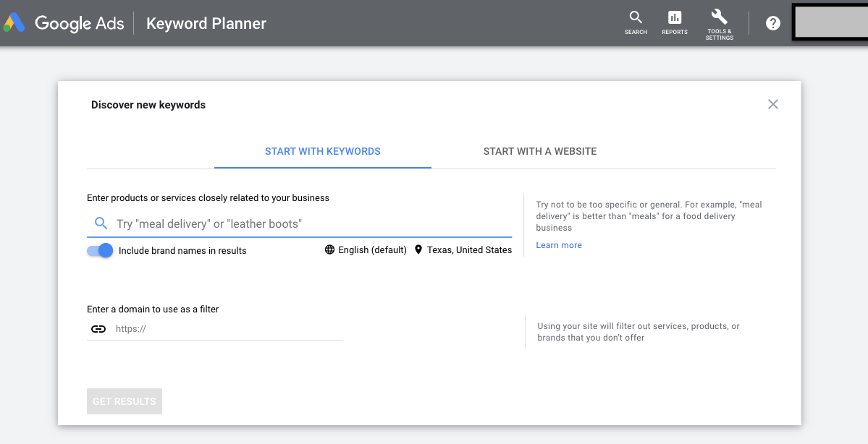
Task: Disable Include brand names in results toggle
Action: [100, 251]
